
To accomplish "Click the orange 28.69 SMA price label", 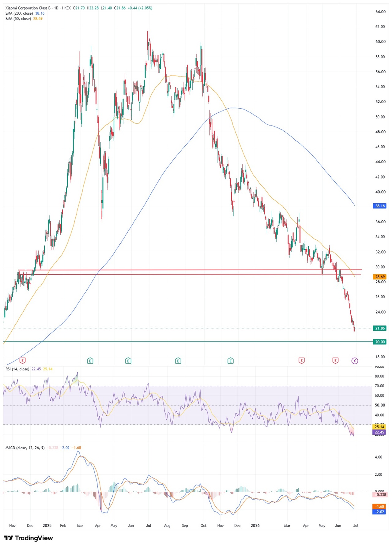I will (380, 277).
